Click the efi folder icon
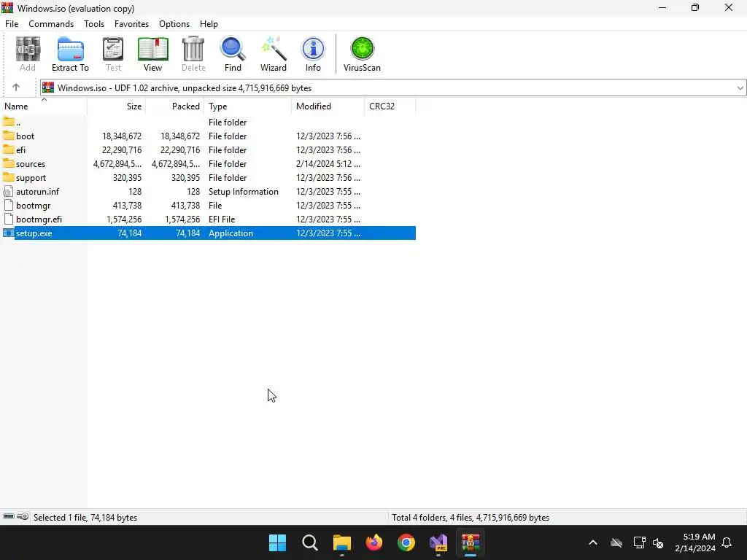The height and width of the screenshot is (560, 747). pyautogui.click(x=9, y=149)
